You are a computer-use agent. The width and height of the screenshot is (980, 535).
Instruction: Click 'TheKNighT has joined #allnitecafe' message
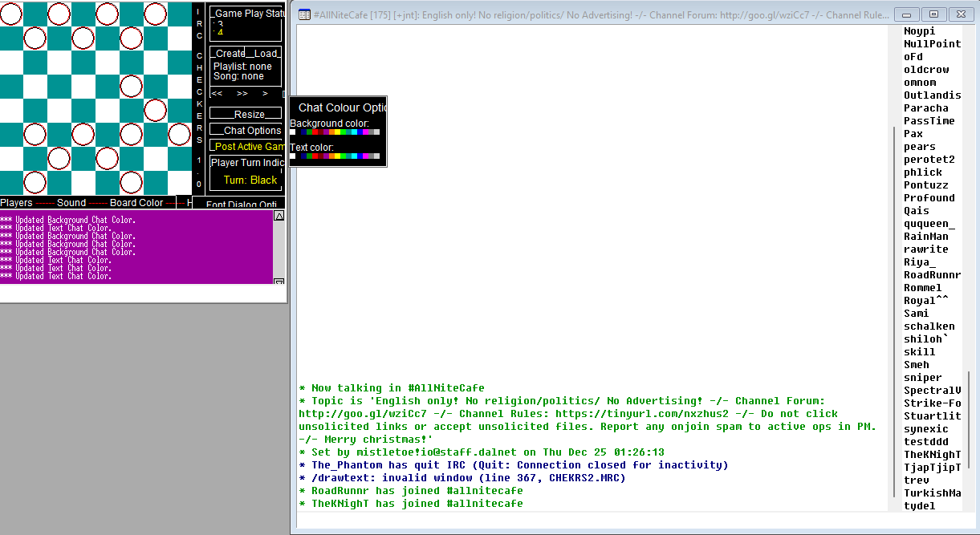click(411, 504)
